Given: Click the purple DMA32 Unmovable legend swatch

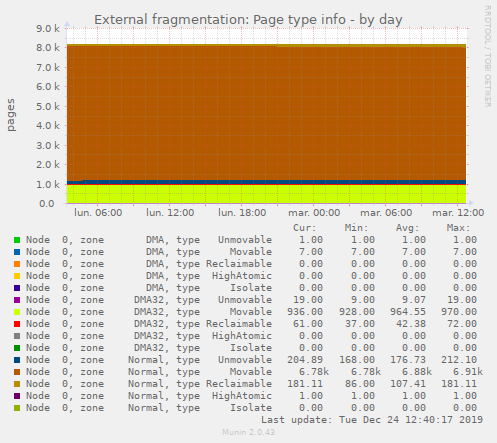Looking at the screenshot, I should [17, 300].
